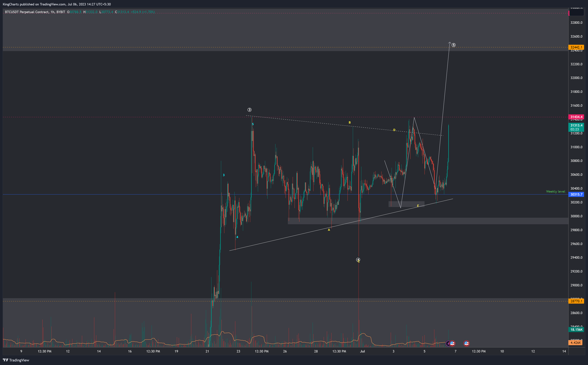
Task: Click the BTCUSDT Perpetual Contract symbol title
Action: coord(27,12)
